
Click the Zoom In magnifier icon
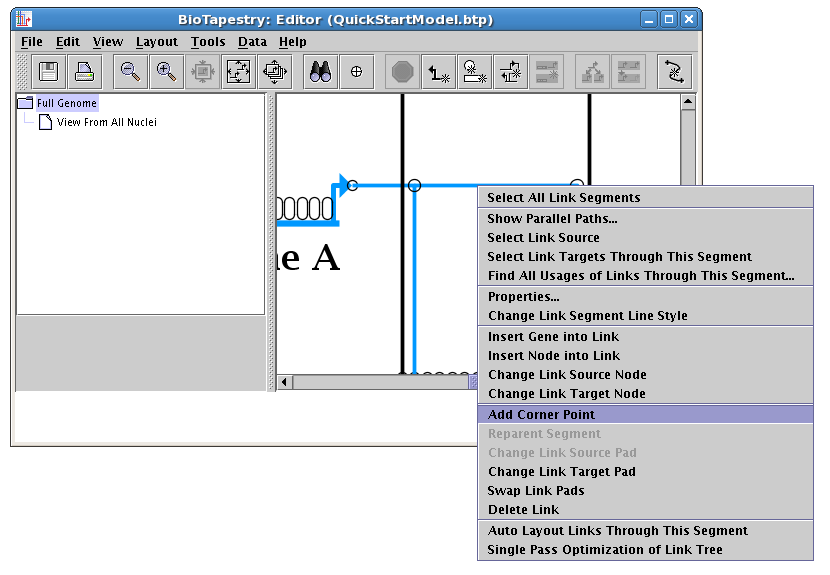coord(167,71)
